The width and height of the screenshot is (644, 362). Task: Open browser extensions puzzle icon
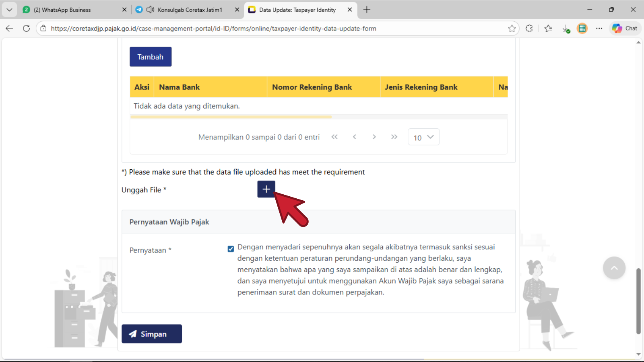click(x=529, y=29)
